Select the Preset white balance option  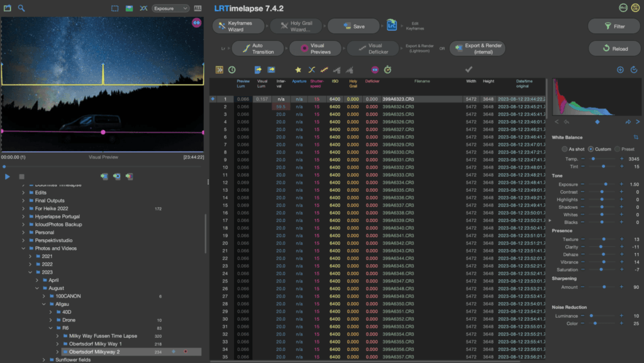(618, 149)
